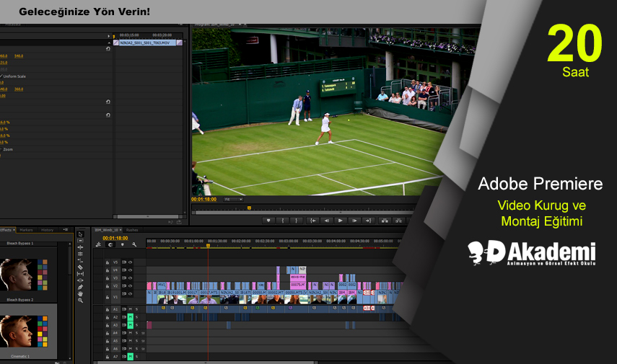Open the Markers panel tab
This screenshot has height=364, width=617.
pyautogui.click(x=27, y=230)
